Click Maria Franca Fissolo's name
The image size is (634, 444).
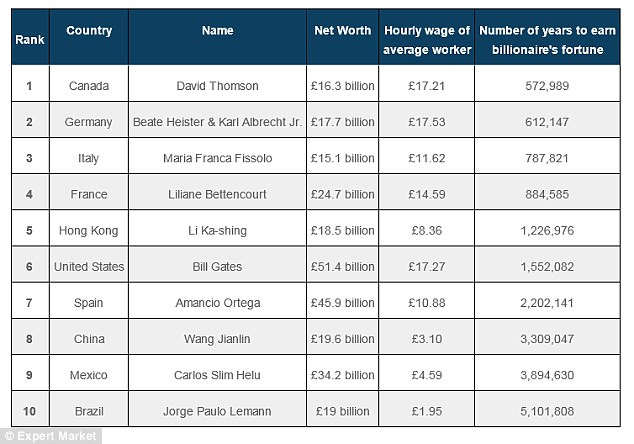point(218,158)
